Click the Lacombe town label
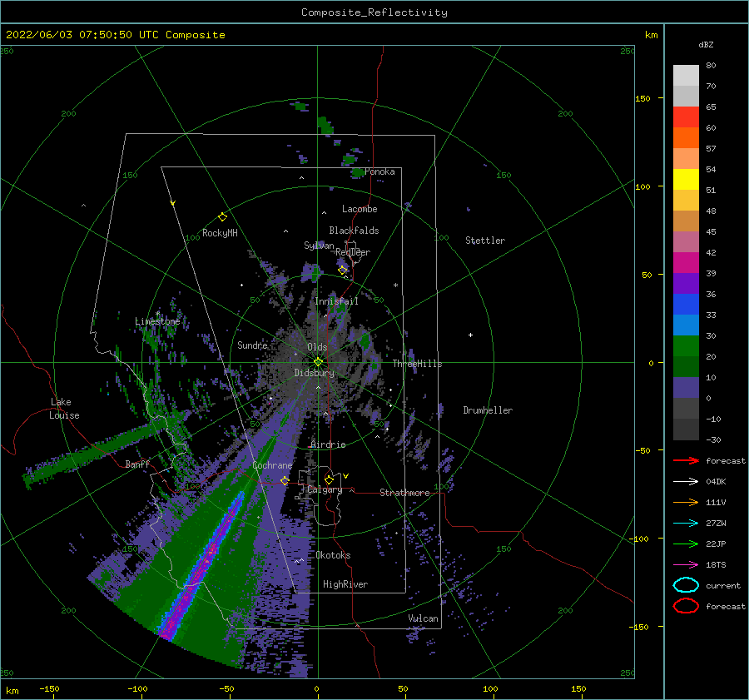 pyautogui.click(x=360, y=209)
